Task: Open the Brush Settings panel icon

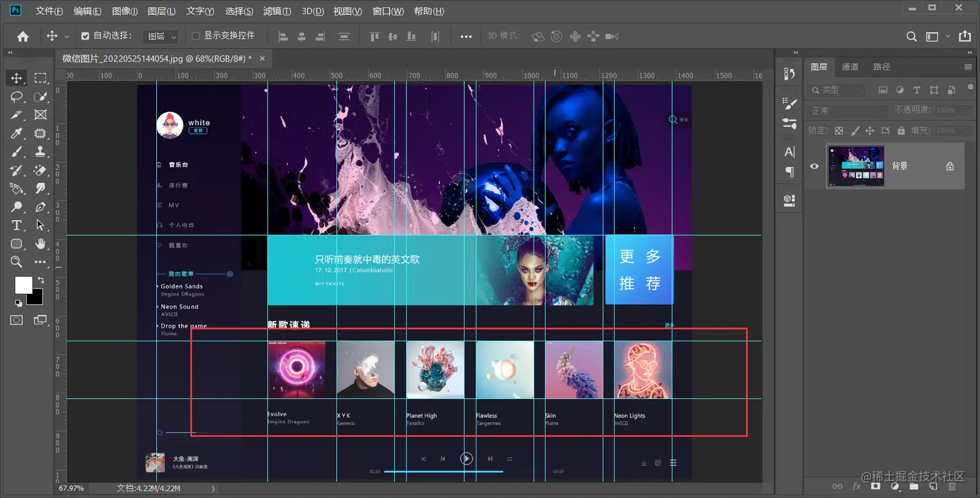Action: pyautogui.click(x=789, y=103)
